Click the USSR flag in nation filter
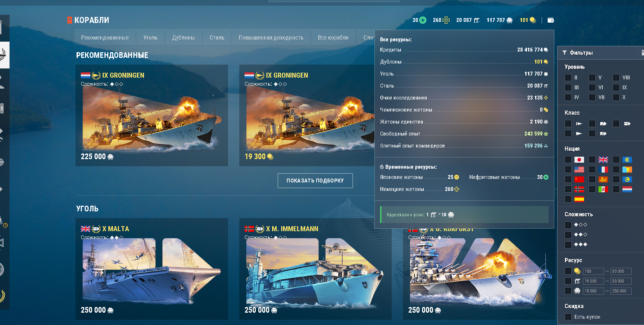The image size is (644, 325). 579,180
